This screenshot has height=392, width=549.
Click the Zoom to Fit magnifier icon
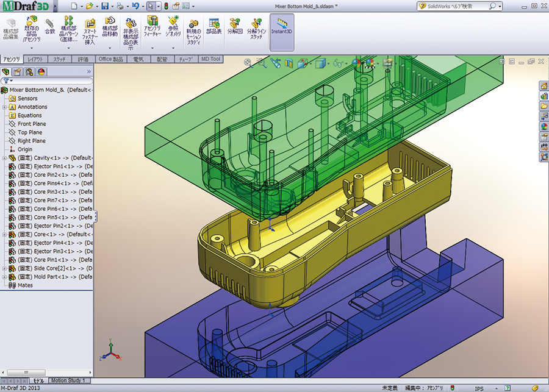[x=248, y=62]
